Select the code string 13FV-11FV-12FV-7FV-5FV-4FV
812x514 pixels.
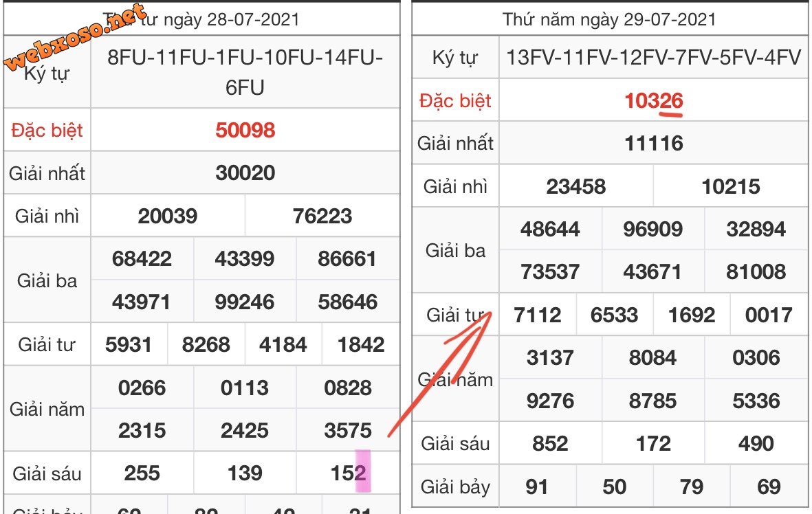[653, 57]
